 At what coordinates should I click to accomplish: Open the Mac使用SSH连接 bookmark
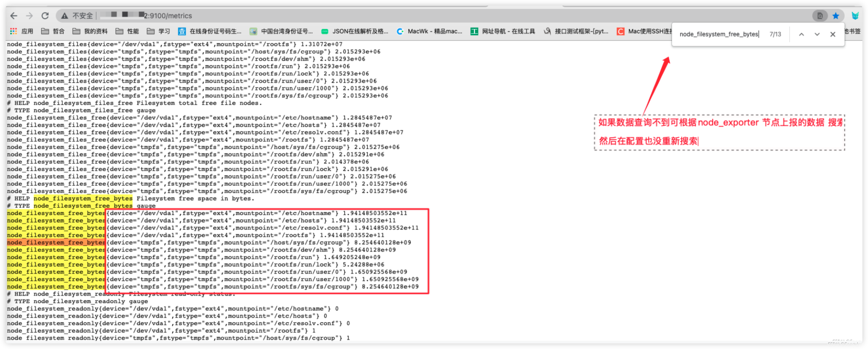click(x=644, y=31)
